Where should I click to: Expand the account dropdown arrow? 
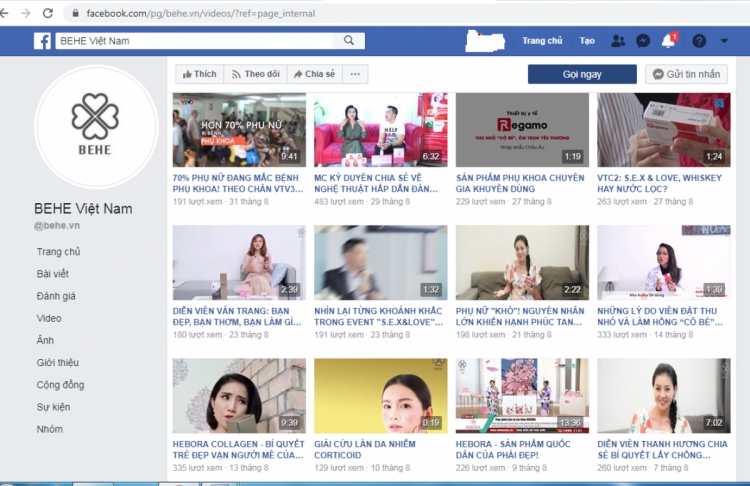[724, 41]
